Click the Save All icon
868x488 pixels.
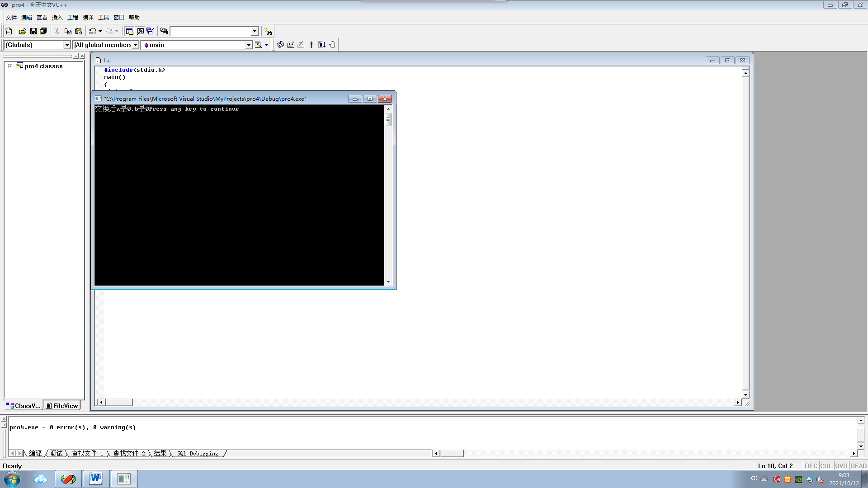coord(43,31)
